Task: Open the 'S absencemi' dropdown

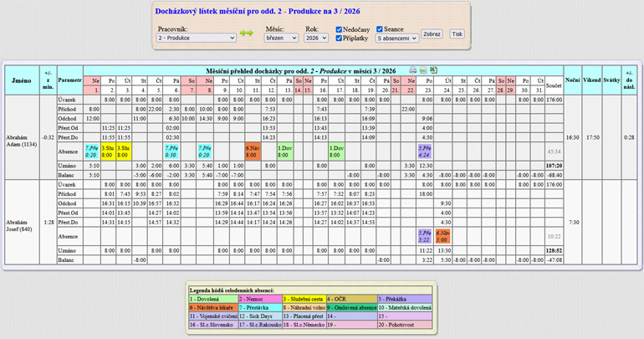Action: pyautogui.click(x=396, y=39)
